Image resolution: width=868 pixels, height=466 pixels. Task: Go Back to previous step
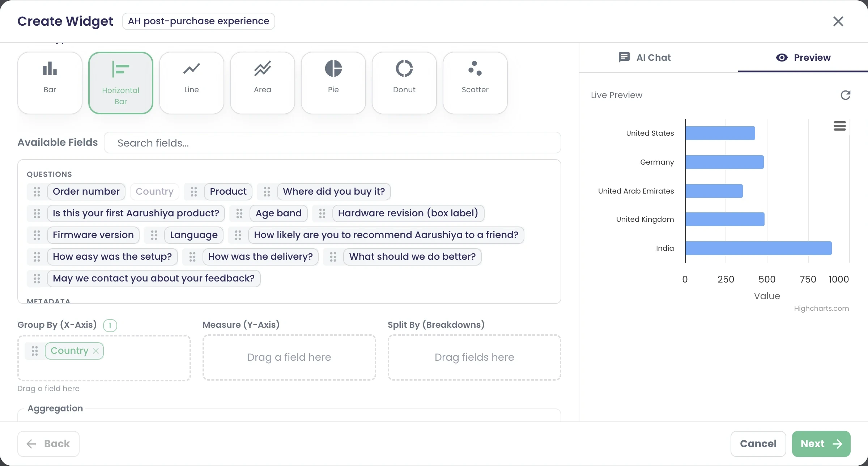point(48,444)
